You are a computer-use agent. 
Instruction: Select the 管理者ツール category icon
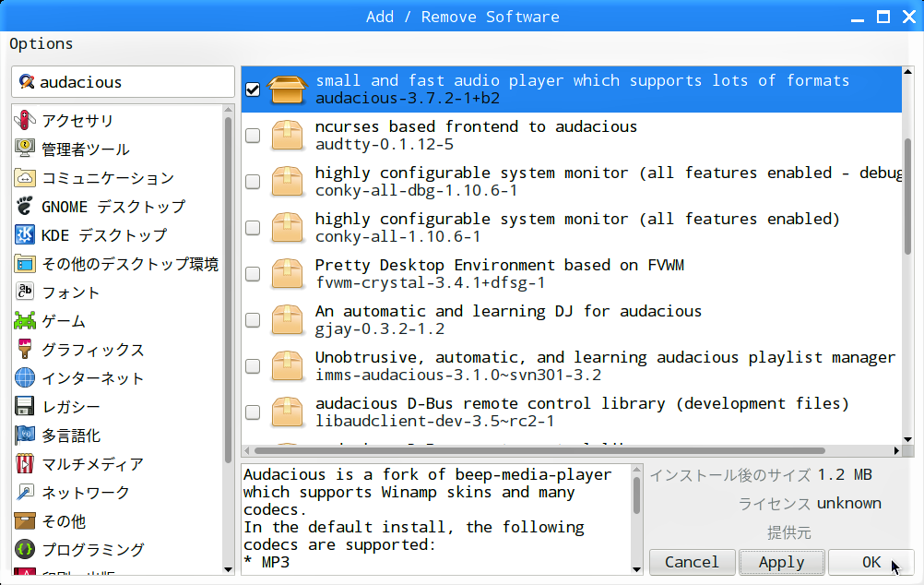tap(25, 149)
